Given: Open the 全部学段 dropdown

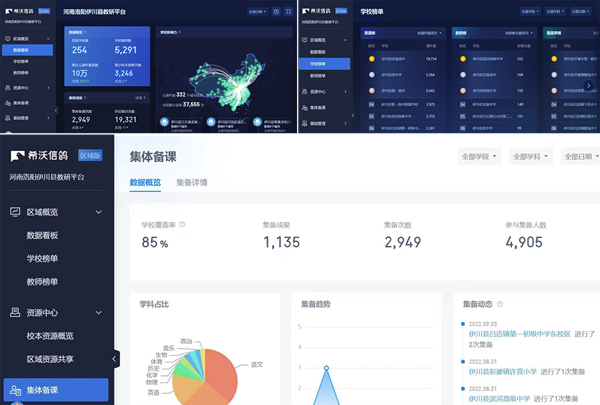Looking at the screenshot, I should (479, 157).
